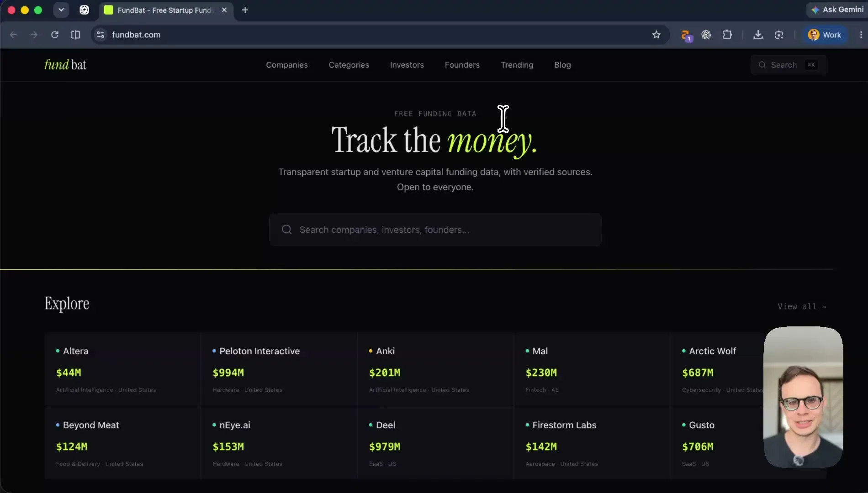Select the FundBat - Free Startup Funding tab
The height and width of the screenshot is (493, 868).
[165, 10]
